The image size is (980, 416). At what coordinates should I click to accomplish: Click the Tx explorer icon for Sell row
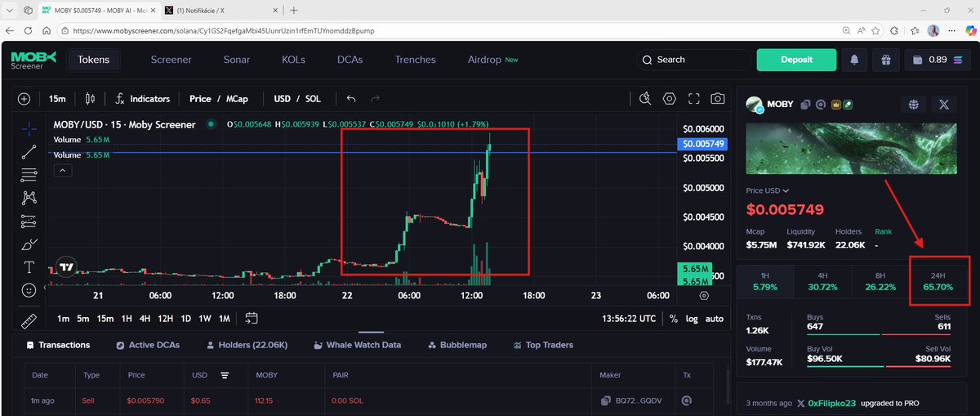tap(687, 401)
